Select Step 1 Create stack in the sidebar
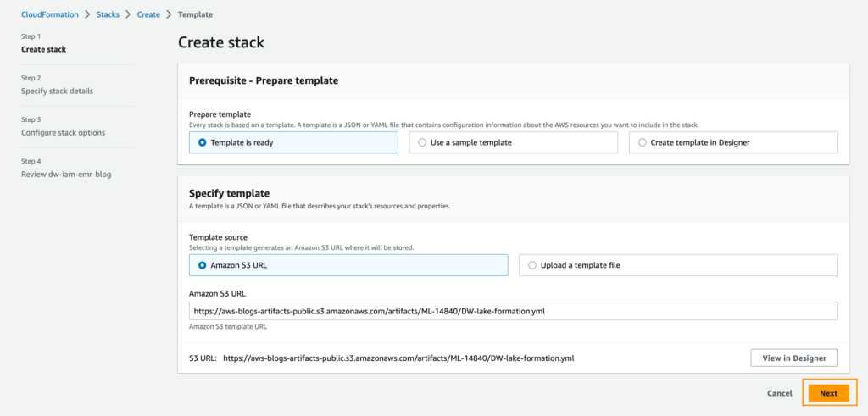 (43, 49)
